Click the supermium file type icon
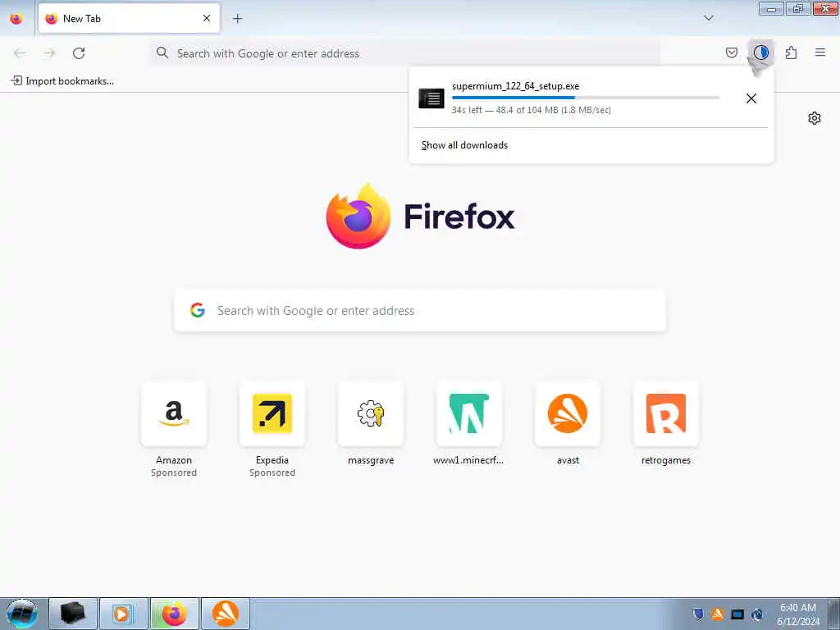Image resolution: width=840 pixels, height=630 pixels. tap(431, 98)
